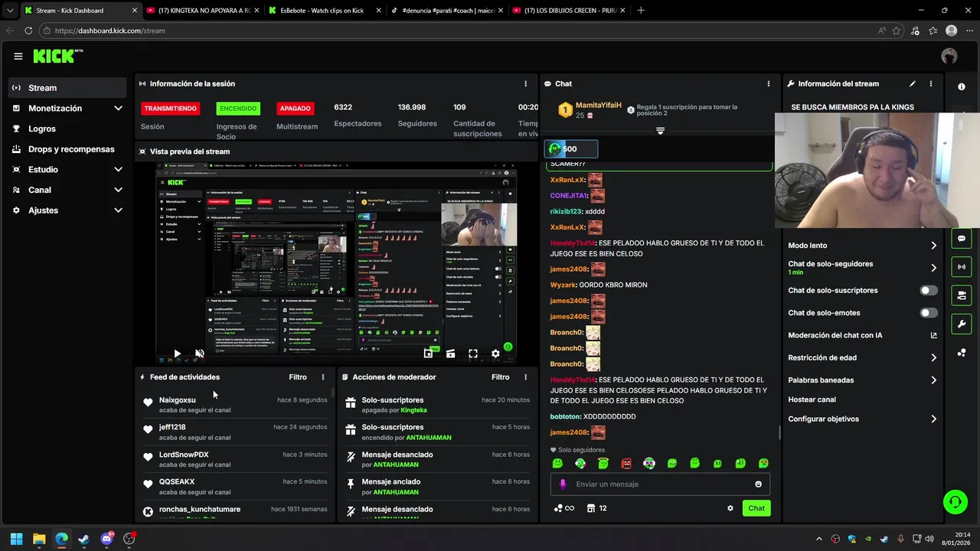980x551 pixels.
Task: Open Steam from the Windows taskbar
Action: pos(83,539)
